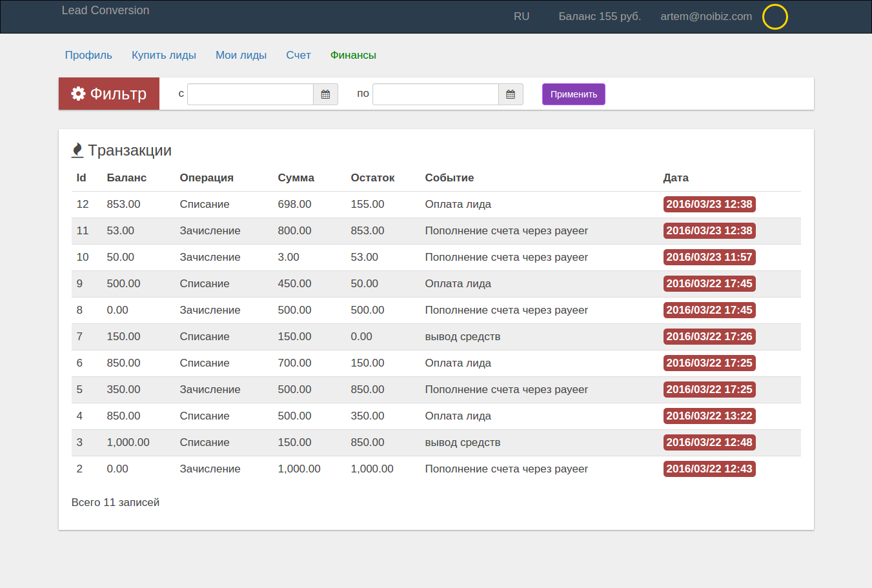The image size is (872, 588).
Task: Click the Фильтр panel heading
Action: [109, 94]
